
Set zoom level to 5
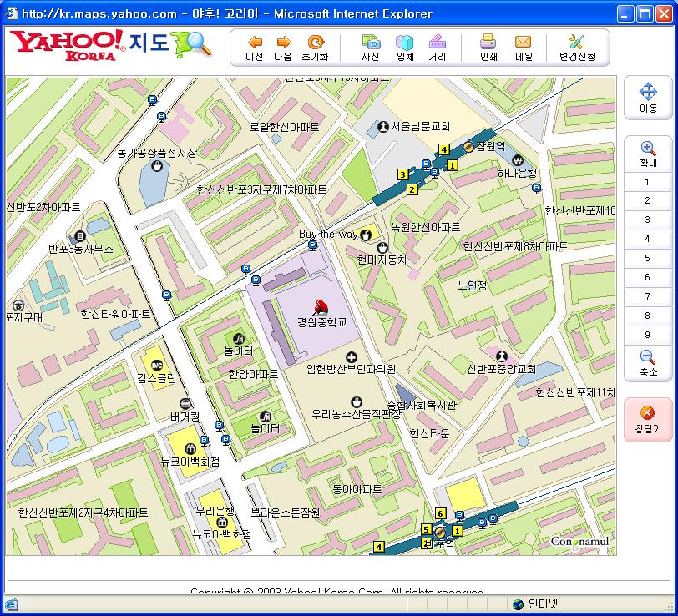point(647,259)
